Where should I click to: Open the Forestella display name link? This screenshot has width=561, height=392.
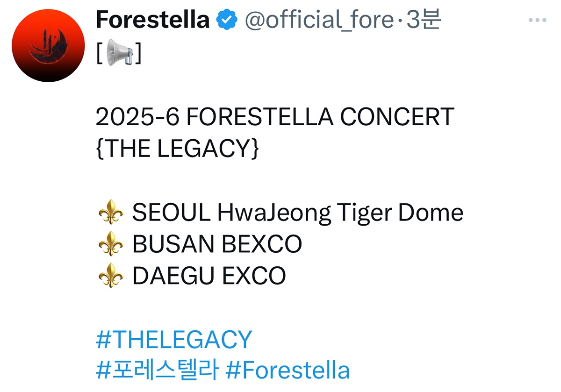click(x=152, y=21)
